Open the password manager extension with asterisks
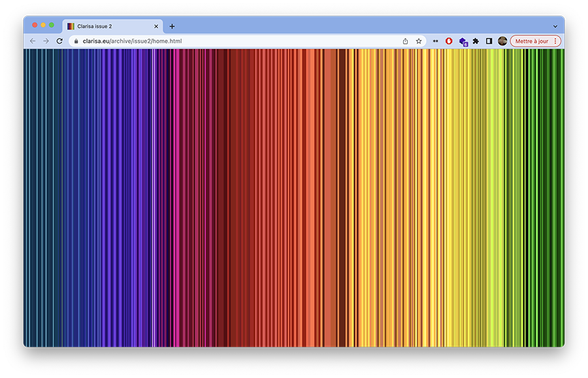This screenshot has width=588, height=378. 435,41
